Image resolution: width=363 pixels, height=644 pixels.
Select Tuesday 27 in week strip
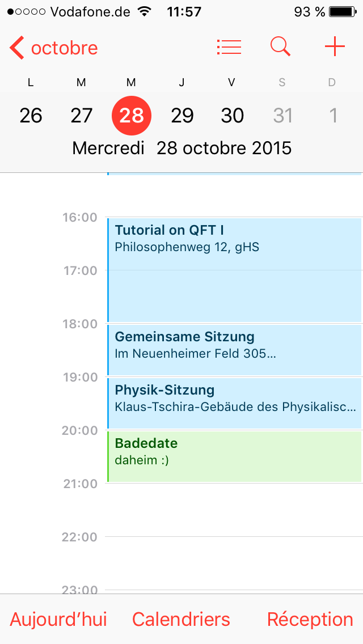click(x=81, y=116)
